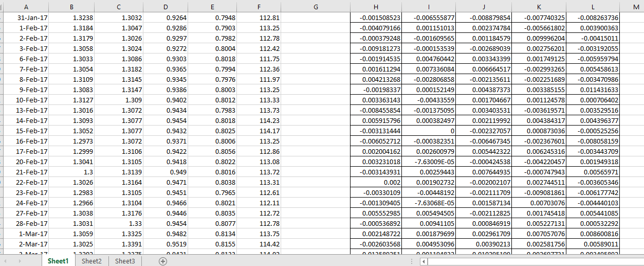644x266 pixels.
Task: Click cell value -0.009181273
Action: (376, 48)
